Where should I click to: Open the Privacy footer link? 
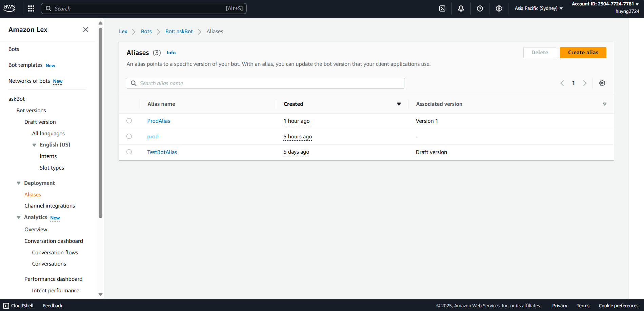click(x=560, y=306)
